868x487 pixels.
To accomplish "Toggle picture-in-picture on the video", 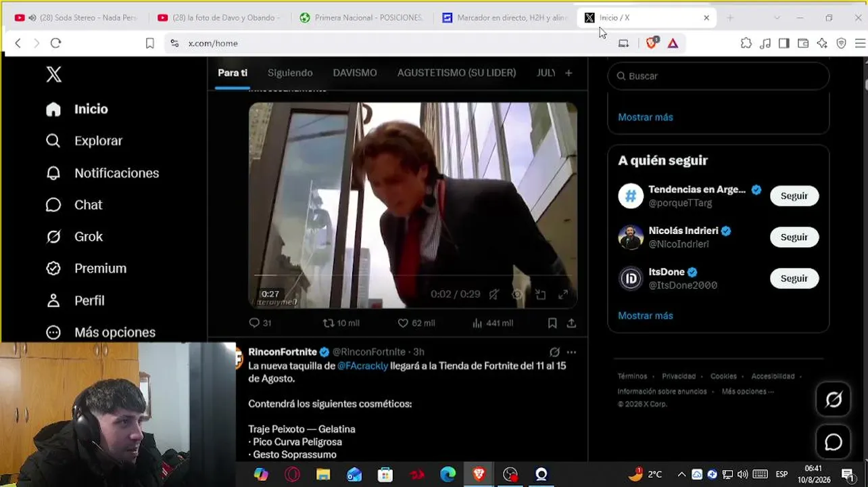I will [x=540, y=294].
